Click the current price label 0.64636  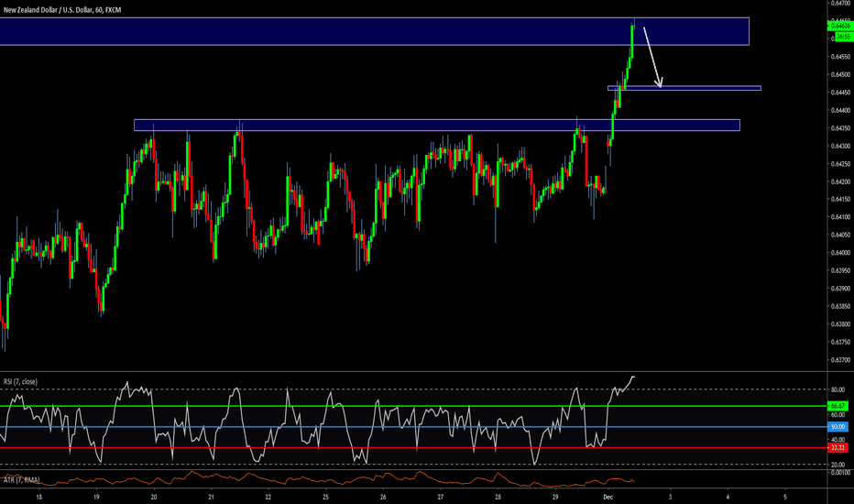coord(840,26)
